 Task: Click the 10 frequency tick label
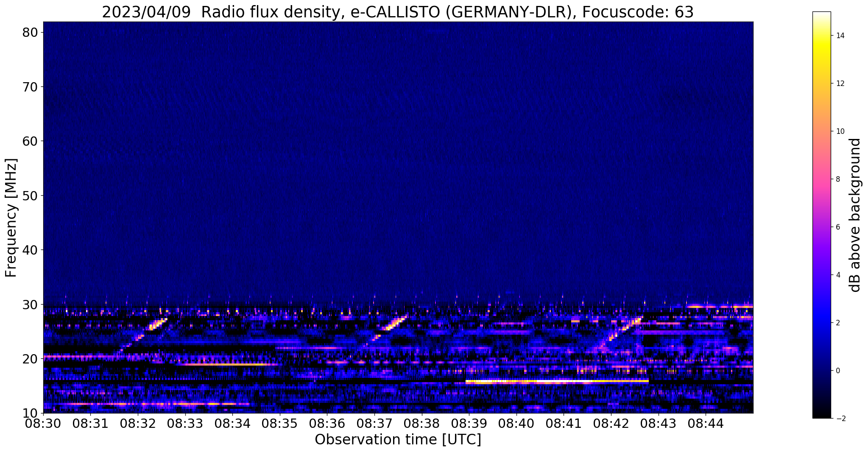tap(31, 413)
